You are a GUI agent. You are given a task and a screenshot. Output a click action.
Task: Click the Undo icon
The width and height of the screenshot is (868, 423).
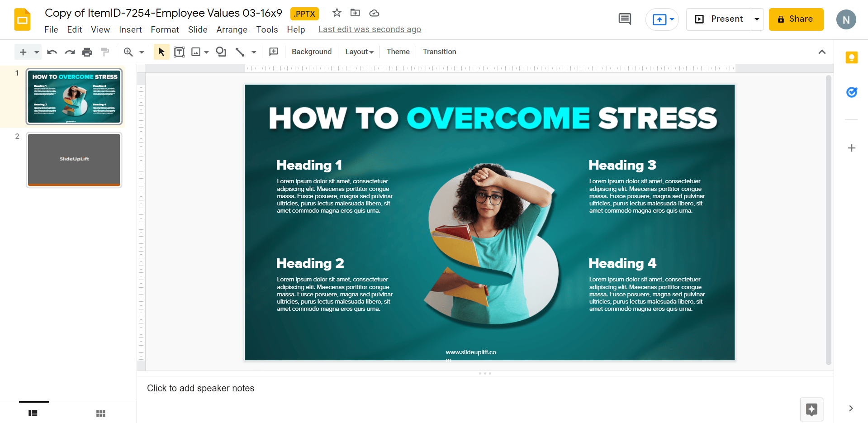click(52, 52)
